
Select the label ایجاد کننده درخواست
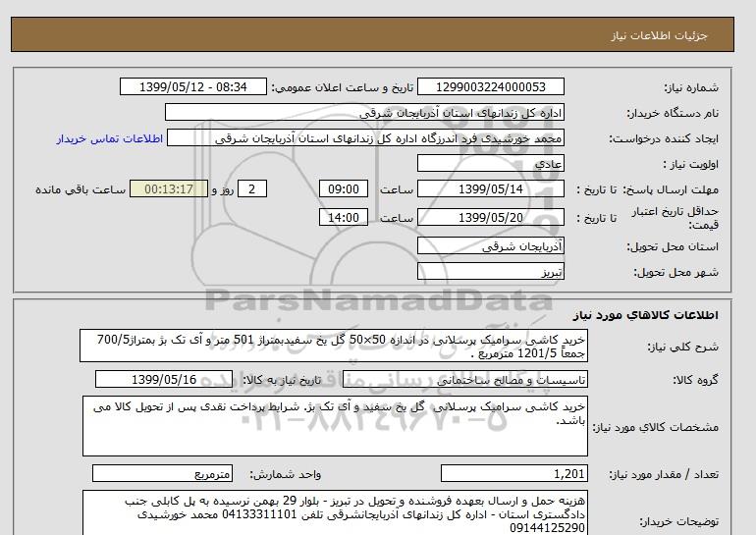[664, 138]
